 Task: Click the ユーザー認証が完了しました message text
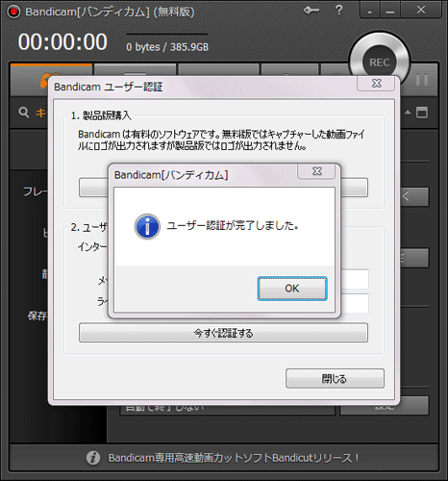233,226
